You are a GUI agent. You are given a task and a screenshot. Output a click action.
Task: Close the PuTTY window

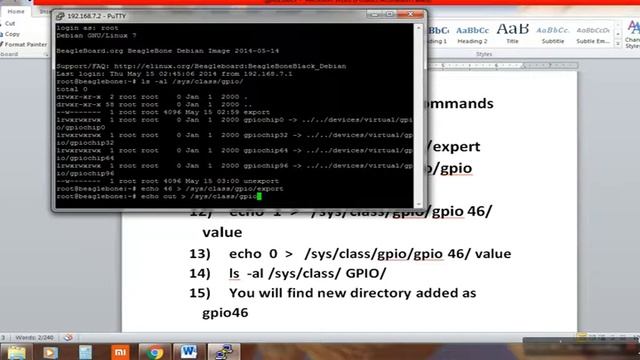[410, 14]
